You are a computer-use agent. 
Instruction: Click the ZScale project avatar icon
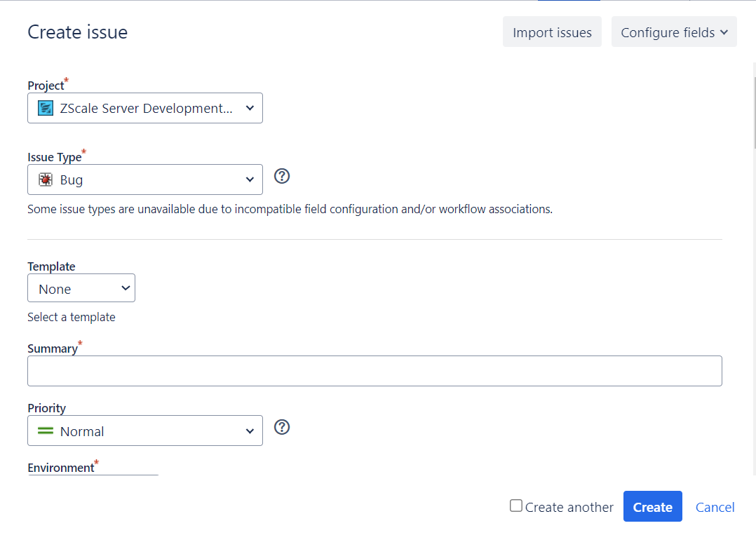click(x=46, y=108)
